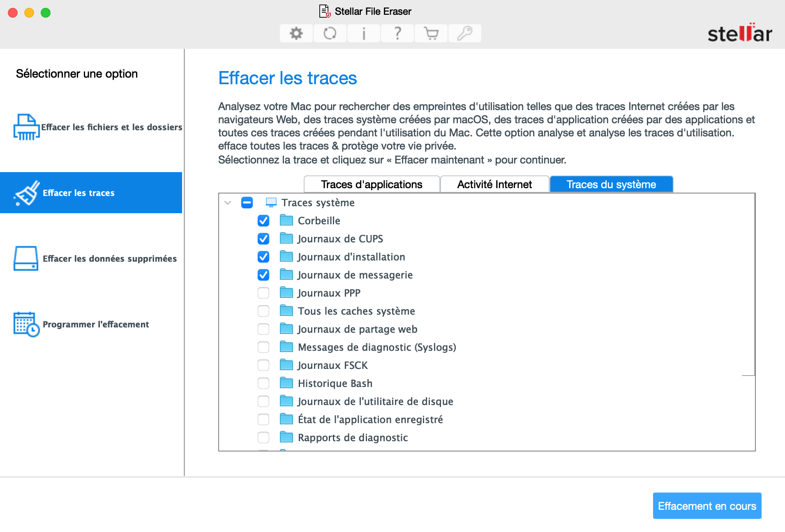
Task: Check the Journaux PPP checkbox
Action: [263, 293]
